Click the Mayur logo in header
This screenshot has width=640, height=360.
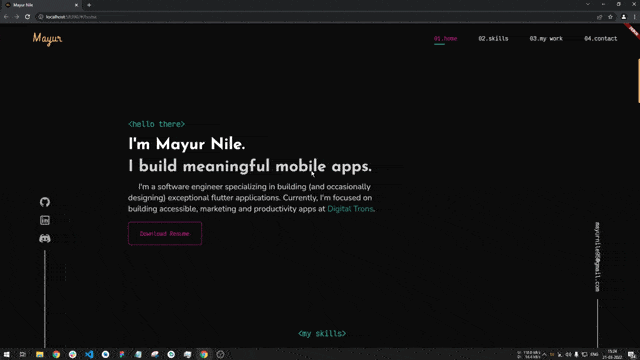click(47, 39)
